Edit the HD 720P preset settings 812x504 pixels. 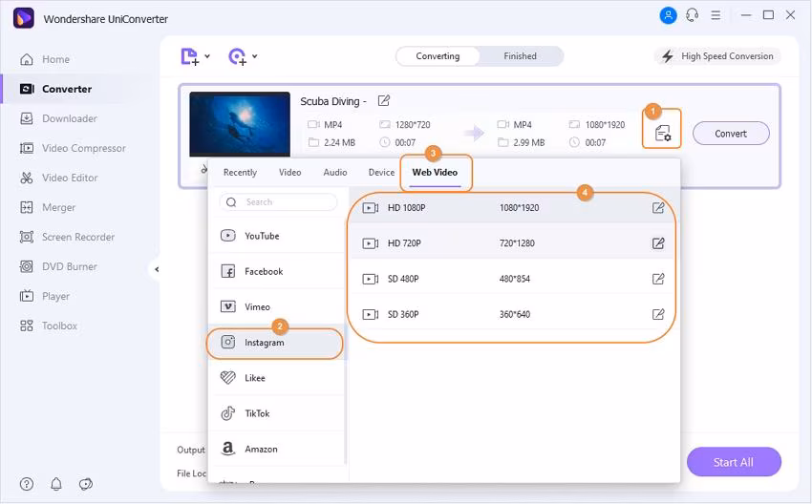coord(657,243)
